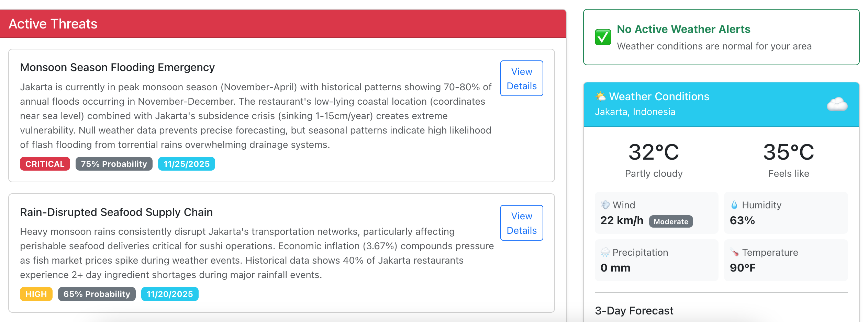Open View Details for Monsoon Flooding Emergency
The width and height of the screenshot is (868, 322).
point(522,79)
